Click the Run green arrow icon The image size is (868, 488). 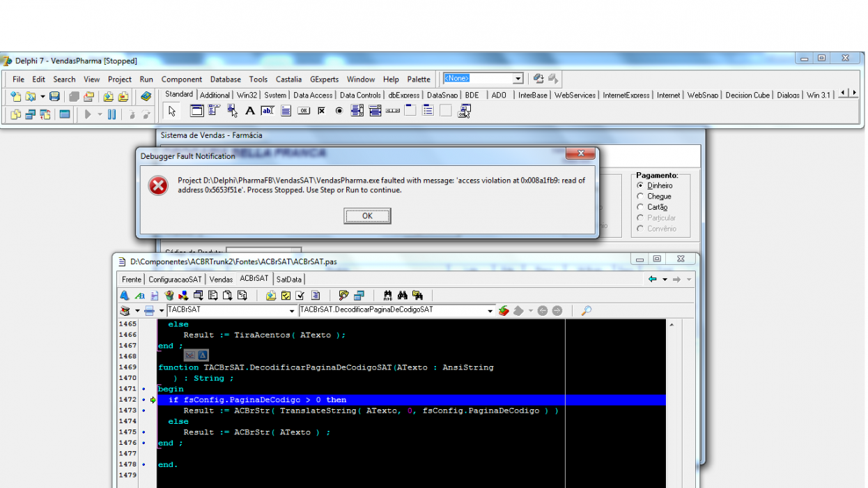[x=88, y=114]
